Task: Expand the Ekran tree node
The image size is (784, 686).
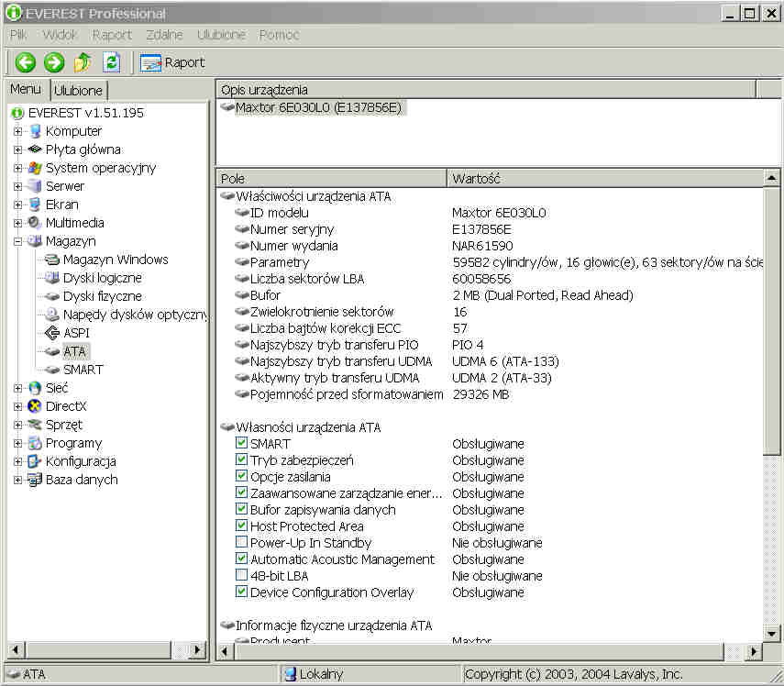Action: point(18,205)
